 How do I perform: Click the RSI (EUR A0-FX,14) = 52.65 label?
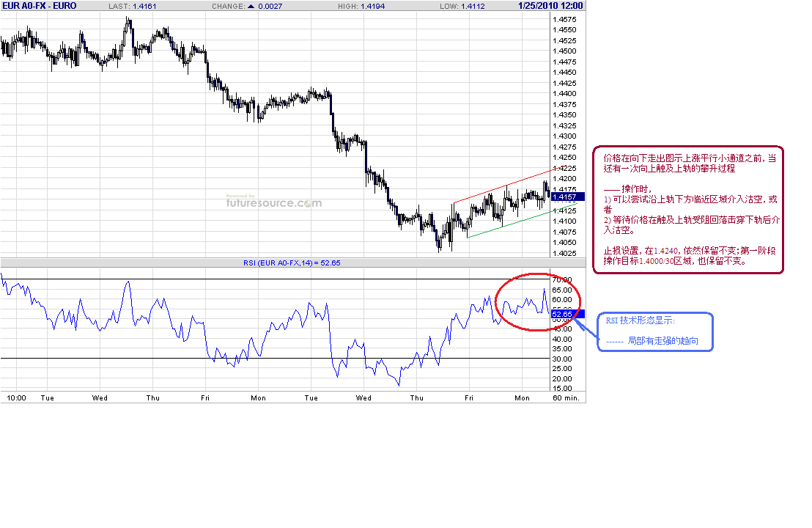point(292,263)
